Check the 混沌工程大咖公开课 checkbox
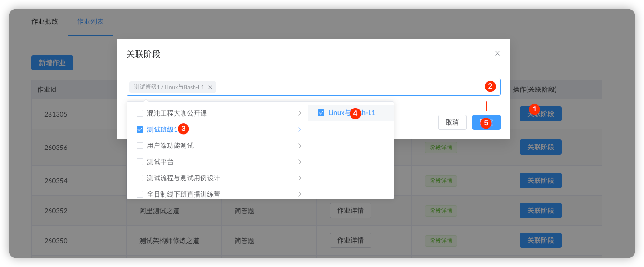The width and height of the screenshot is (644, 267). (140, 113)
